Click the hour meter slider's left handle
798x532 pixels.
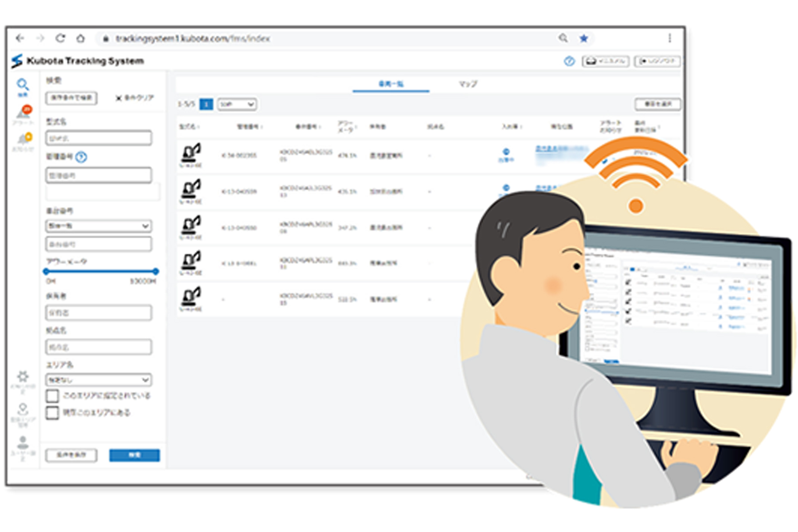(46, 271)
